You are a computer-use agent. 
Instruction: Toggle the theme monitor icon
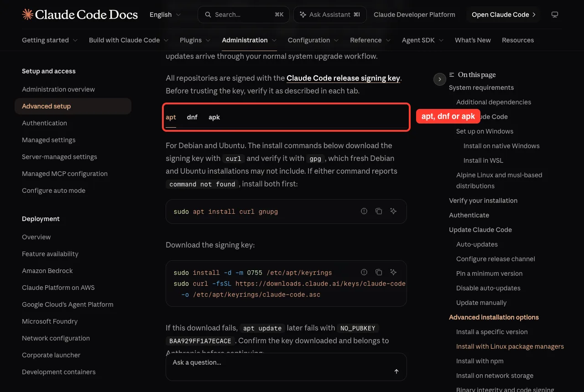click(555, 15)
